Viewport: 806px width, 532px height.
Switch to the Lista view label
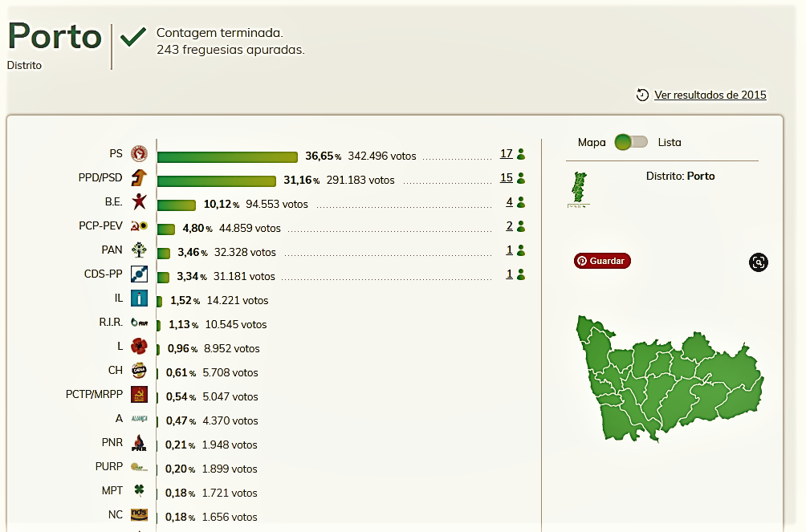pos(669,142)
